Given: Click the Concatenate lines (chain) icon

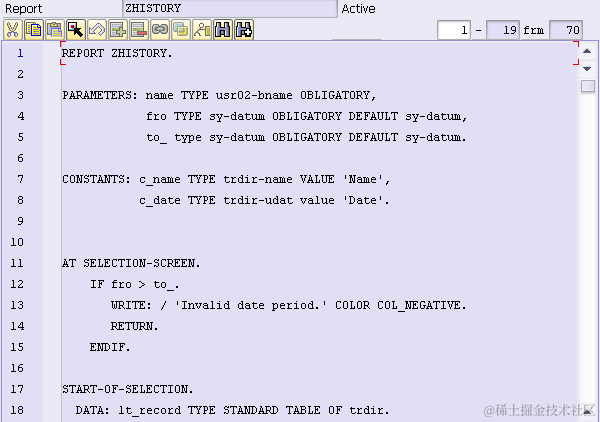Looking at the screenshot, I should (160, 30).
